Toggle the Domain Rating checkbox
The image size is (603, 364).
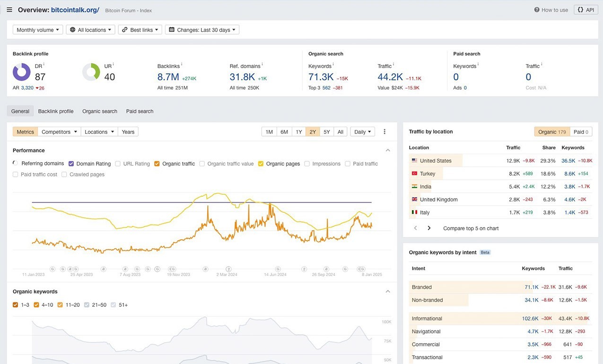point(71,164)
